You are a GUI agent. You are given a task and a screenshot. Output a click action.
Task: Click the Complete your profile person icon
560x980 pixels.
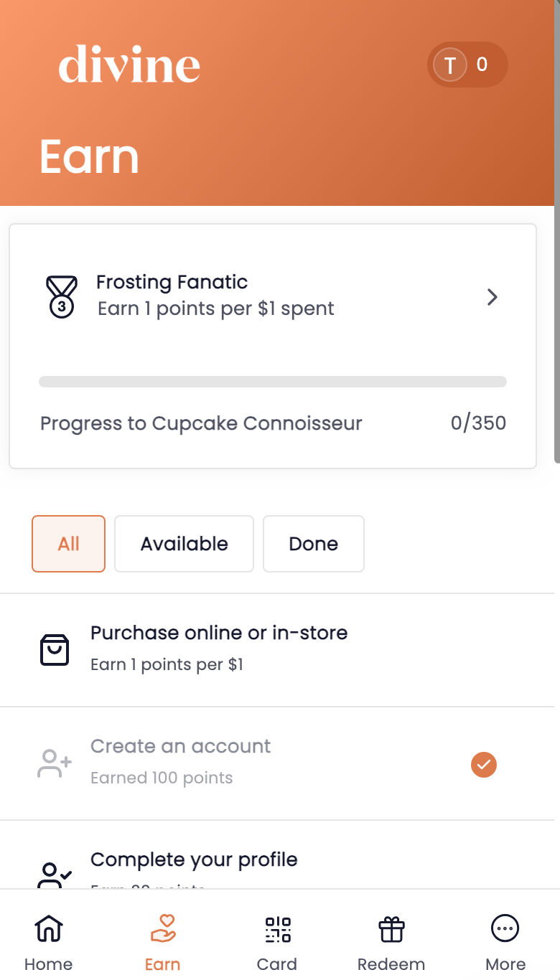[x=55, y=876]
